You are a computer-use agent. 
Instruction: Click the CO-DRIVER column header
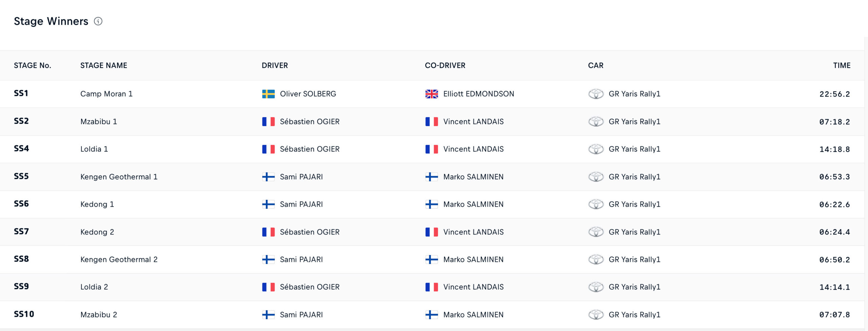(445, 65)
